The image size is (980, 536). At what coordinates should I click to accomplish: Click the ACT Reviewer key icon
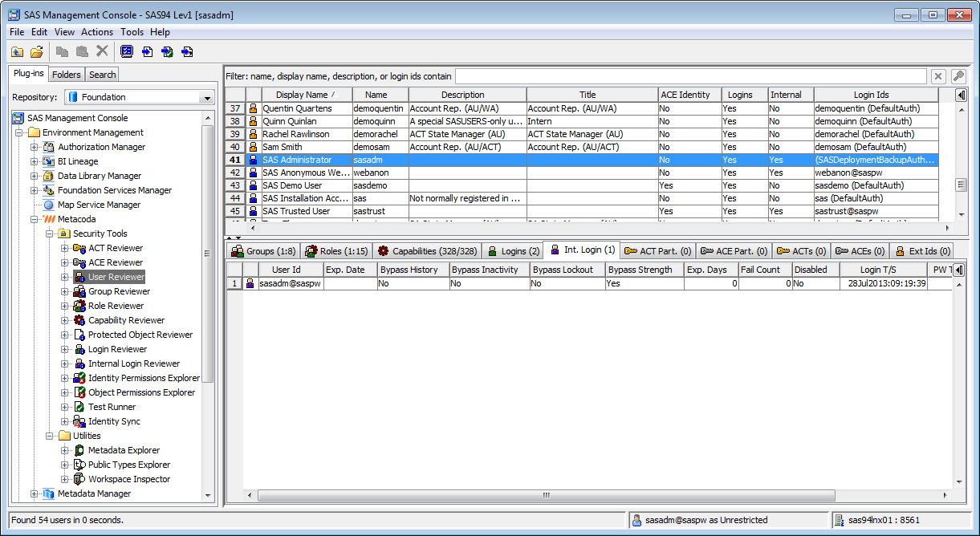point(79,248)
